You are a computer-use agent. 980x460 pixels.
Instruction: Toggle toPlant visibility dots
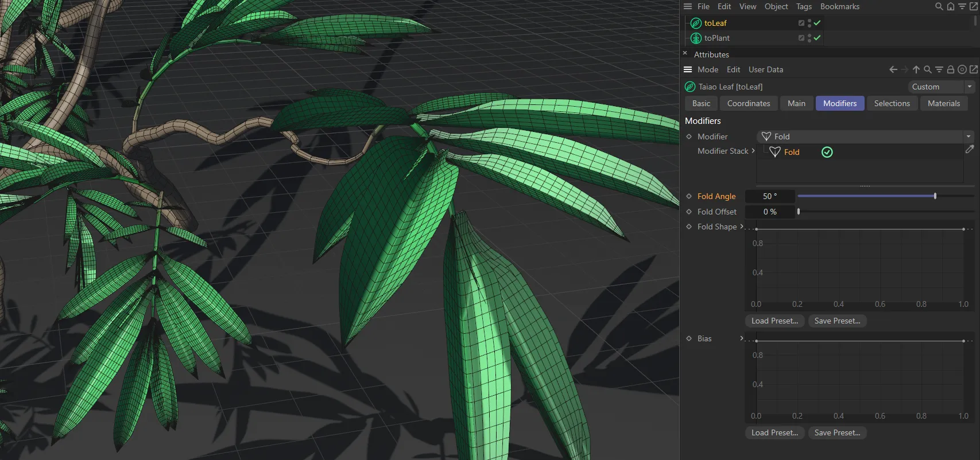809,38
